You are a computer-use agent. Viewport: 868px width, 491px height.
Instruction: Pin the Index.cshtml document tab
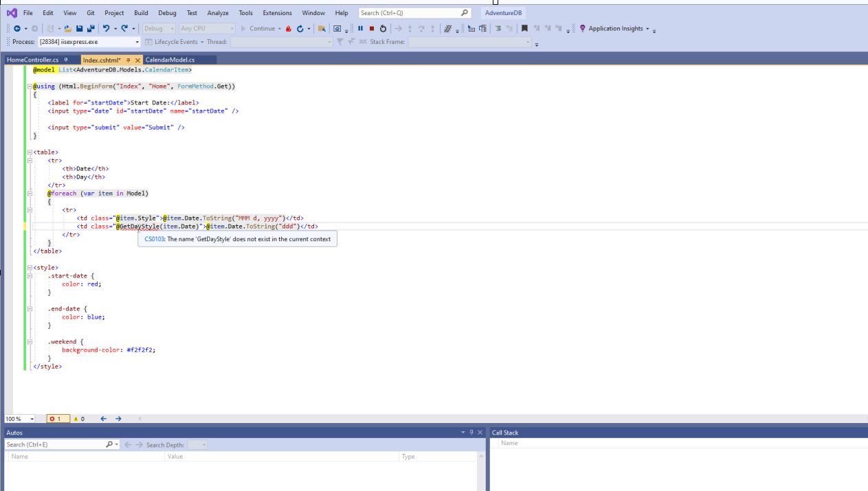(129, 59)
